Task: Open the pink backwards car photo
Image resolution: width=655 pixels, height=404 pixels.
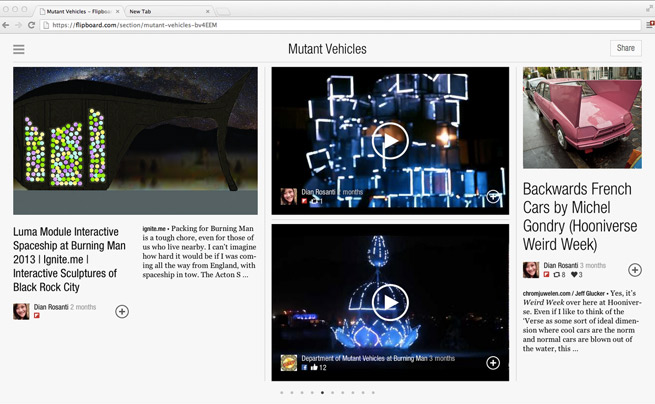Action: [582, 118]
